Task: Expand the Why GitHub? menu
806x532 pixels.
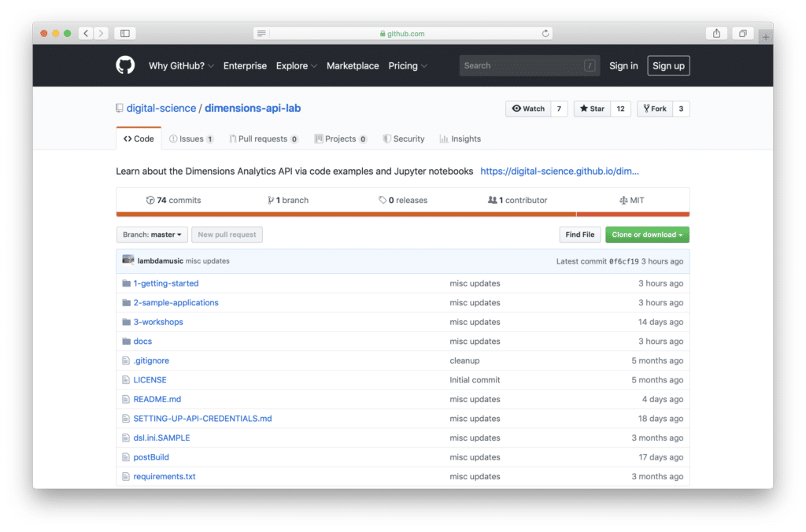Action: (181, 66)
